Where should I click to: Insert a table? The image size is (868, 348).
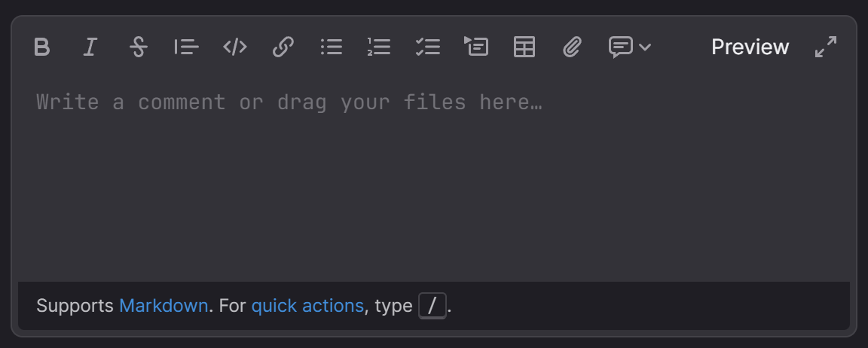pyautogui.click(x=524, y=47)
